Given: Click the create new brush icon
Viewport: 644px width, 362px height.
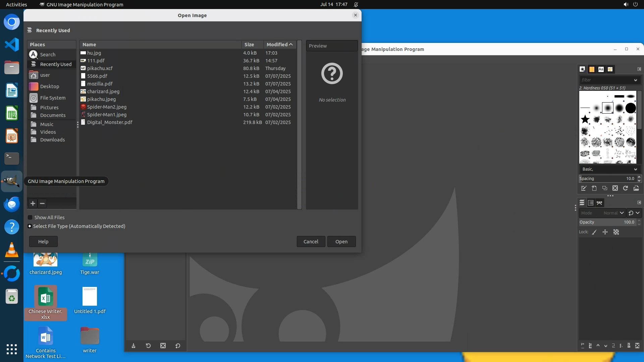Looking at the screenshot, I should tap(594, 188).
